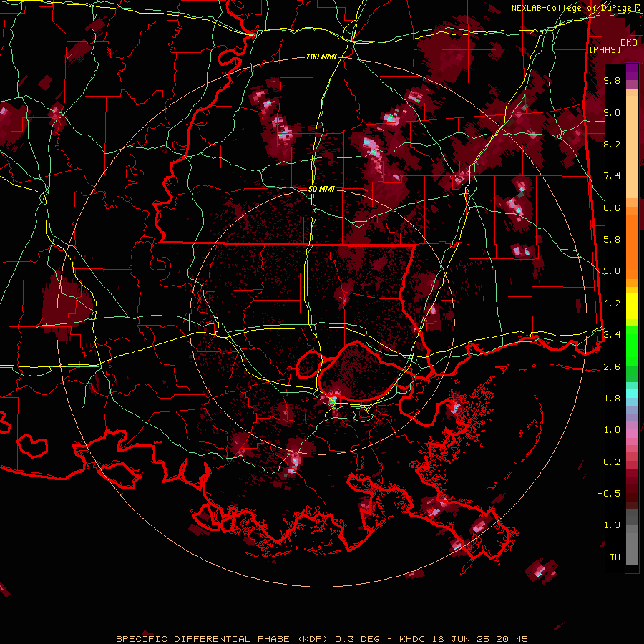The height and width of the screenshot is (644, 644).
Task: Click the bright green band of the color scale
Action: pyautogui.click(x=632, y=345)
